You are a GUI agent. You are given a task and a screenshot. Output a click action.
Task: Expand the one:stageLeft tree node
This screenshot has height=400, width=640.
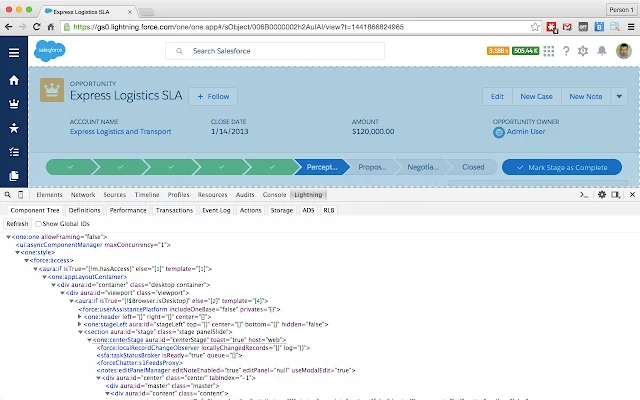point(80,324)
